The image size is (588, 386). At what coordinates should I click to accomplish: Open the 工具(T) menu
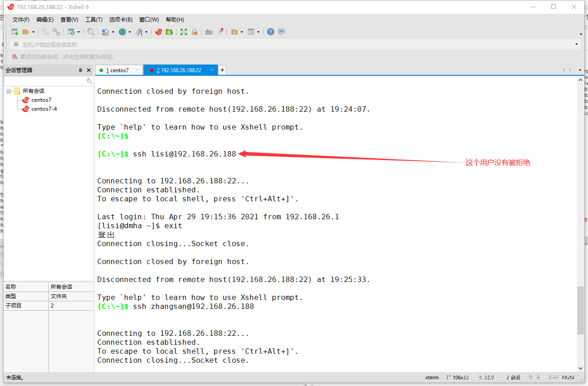click(94, 20)
